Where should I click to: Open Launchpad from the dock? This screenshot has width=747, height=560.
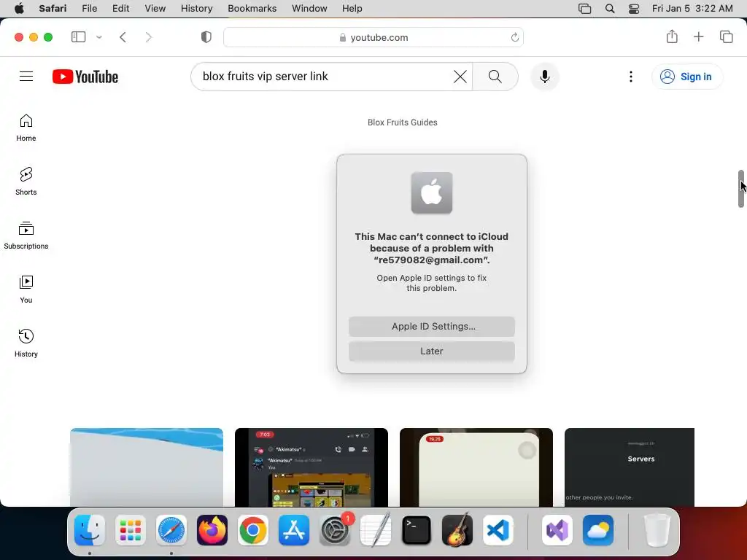[131, 530]
